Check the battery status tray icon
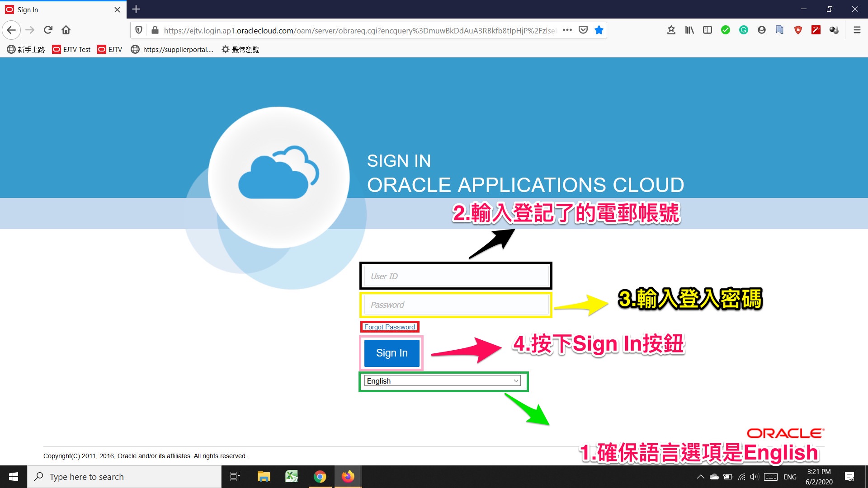The image size is (868, 488). pos(728,477)
